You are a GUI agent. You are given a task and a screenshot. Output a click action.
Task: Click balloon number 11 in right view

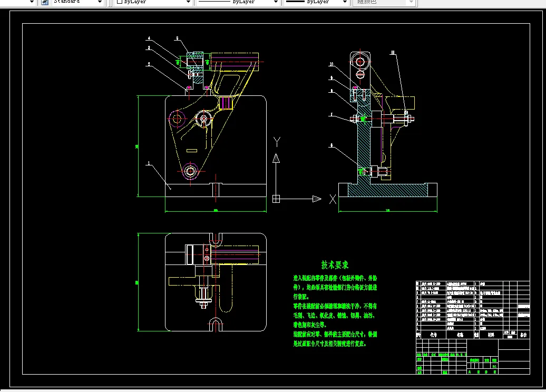[x=393, y=53]
